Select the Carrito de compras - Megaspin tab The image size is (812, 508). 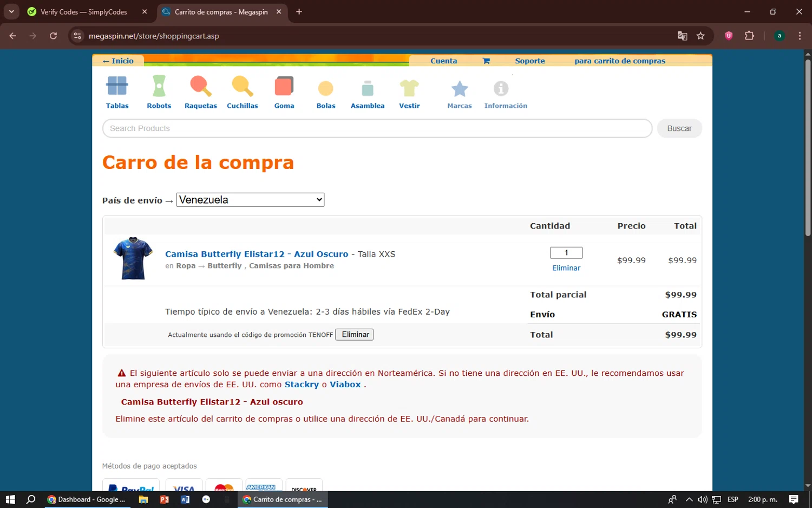[221, 11]
